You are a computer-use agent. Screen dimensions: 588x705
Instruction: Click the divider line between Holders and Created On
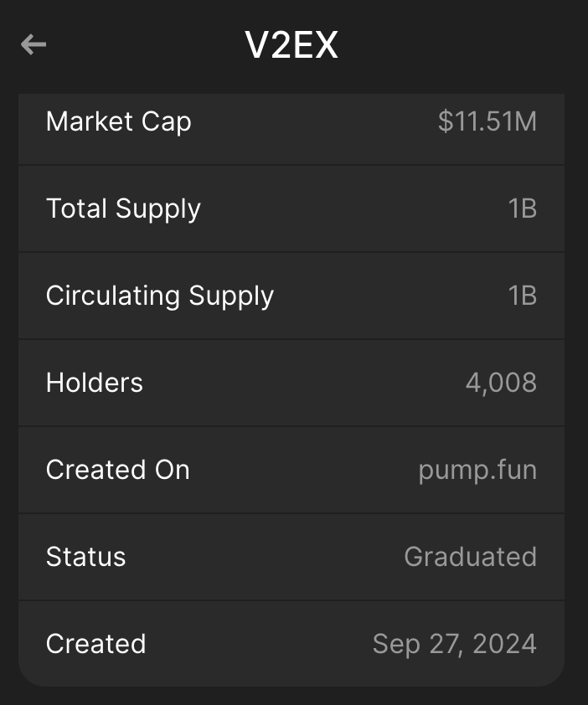[x=291, y=426]
